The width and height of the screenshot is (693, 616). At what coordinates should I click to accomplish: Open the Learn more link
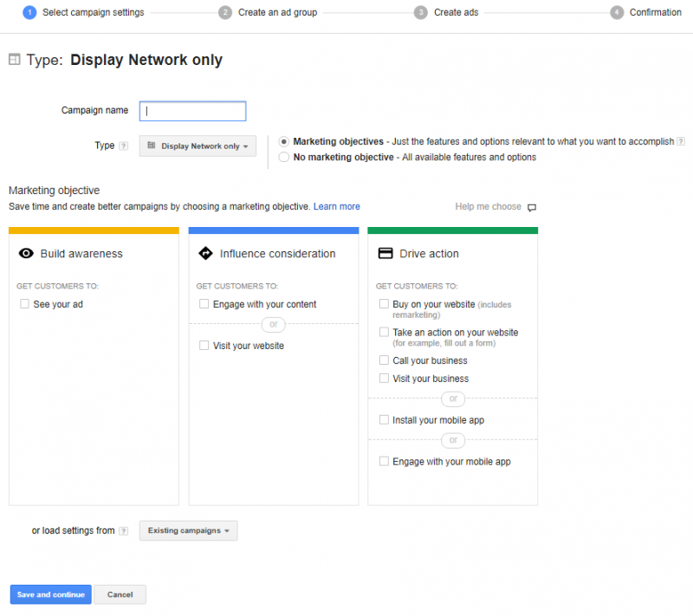[337, 206]
